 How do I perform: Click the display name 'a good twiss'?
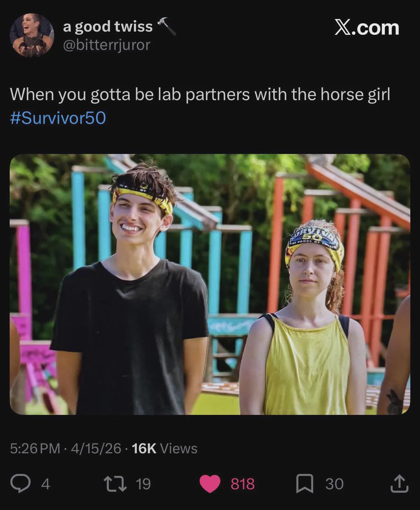pos(108,27)
